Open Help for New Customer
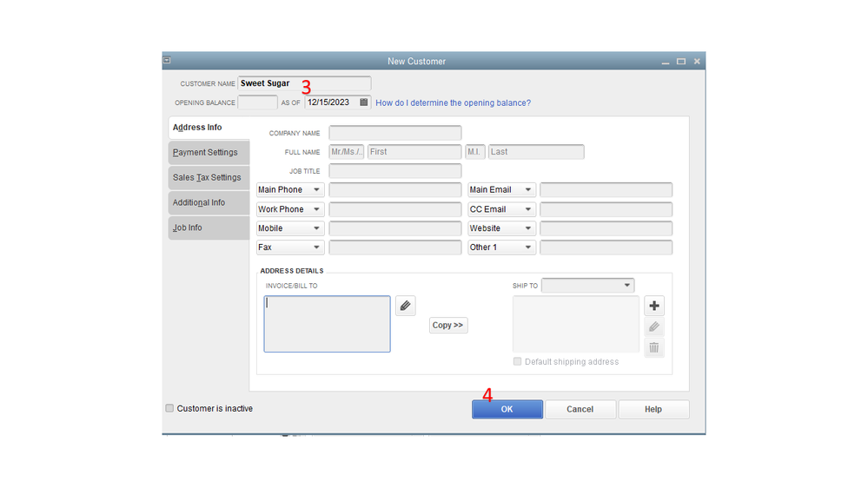The width and height of the screenshot is (868, 488). [653, 410]
